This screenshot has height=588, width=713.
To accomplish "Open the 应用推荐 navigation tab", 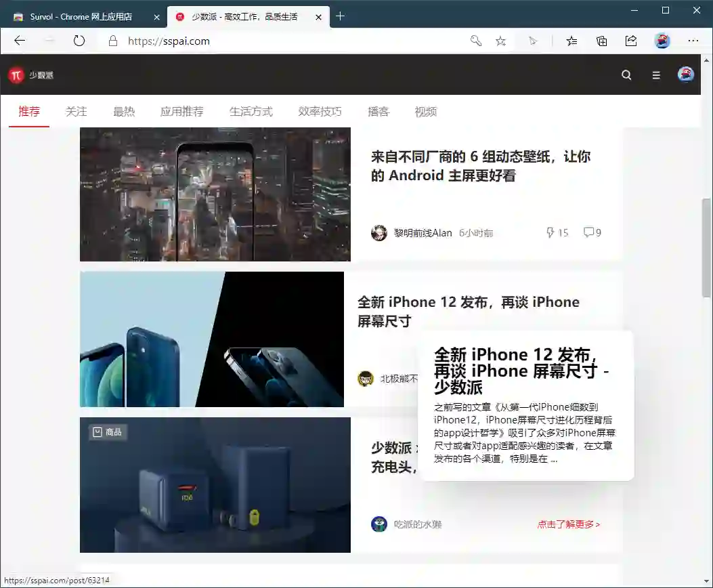I will click(182, 111).
